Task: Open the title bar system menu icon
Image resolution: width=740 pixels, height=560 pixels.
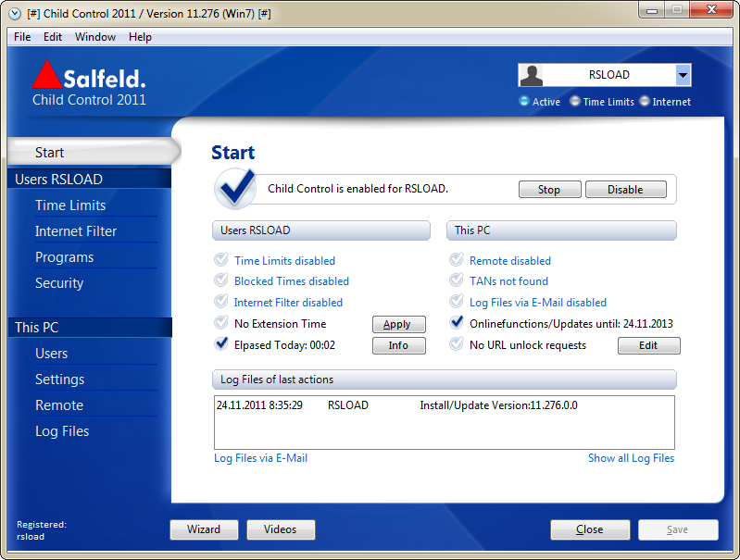Action: 15,14
